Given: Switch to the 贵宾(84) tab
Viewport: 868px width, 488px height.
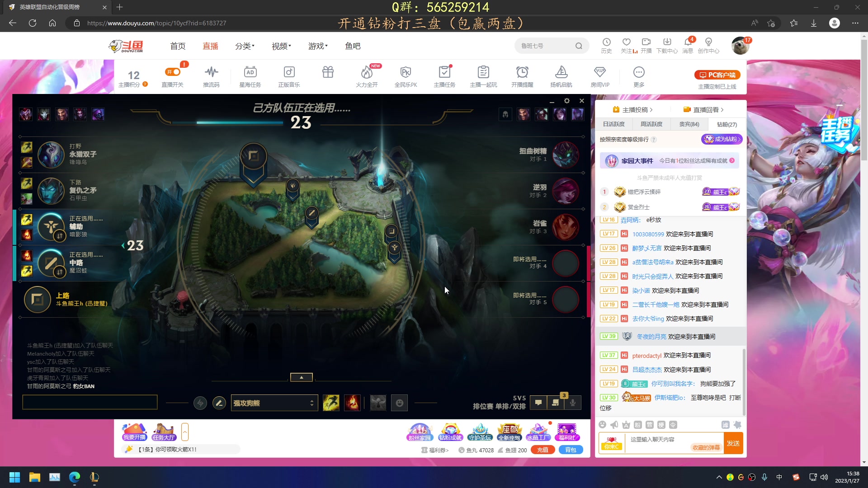Looking at the screenshot, I should pos(689,124).
